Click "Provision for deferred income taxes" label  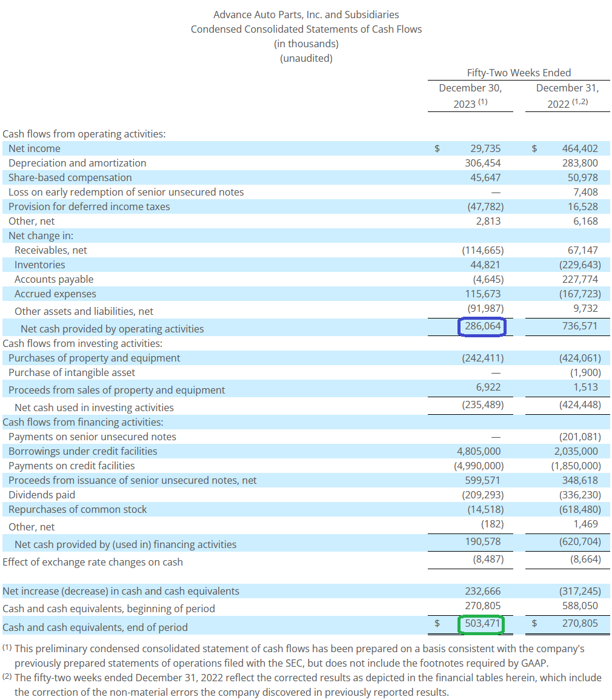89,206
